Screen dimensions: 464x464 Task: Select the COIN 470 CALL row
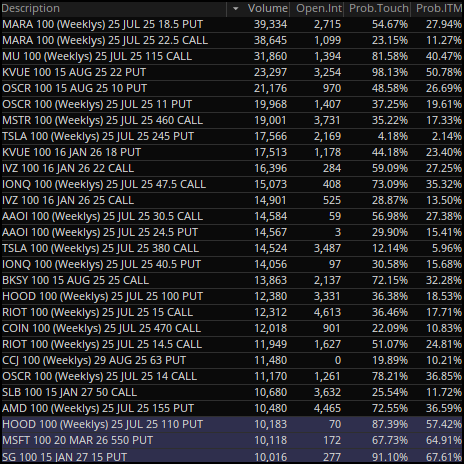coord(232,328)
